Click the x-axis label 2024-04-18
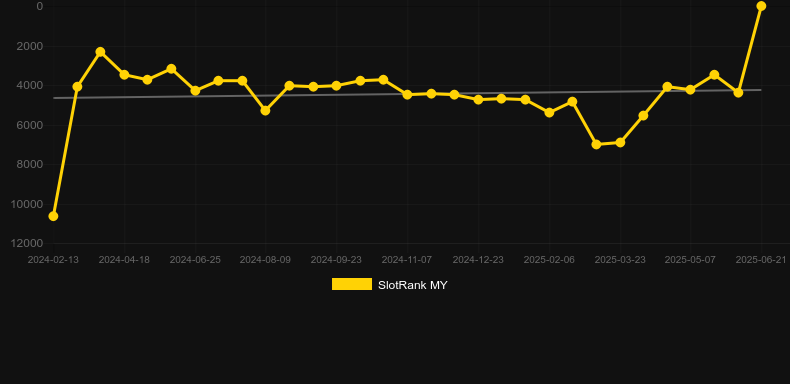 point(124,260)
